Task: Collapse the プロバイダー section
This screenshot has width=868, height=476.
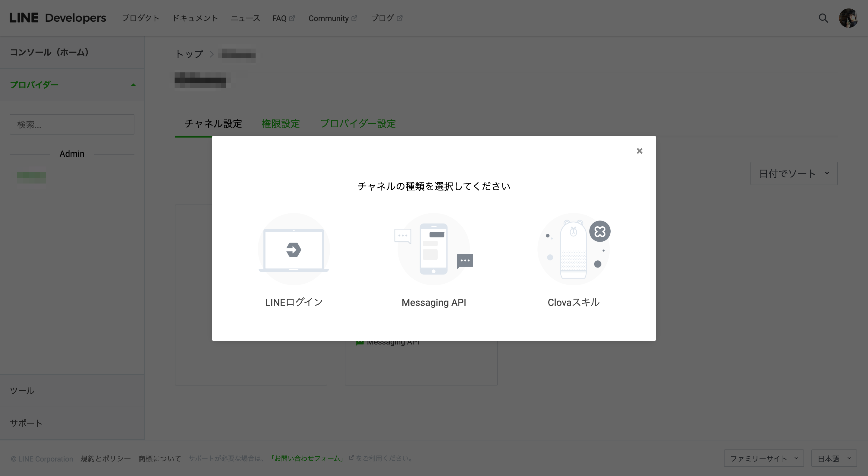Action: 72,85
